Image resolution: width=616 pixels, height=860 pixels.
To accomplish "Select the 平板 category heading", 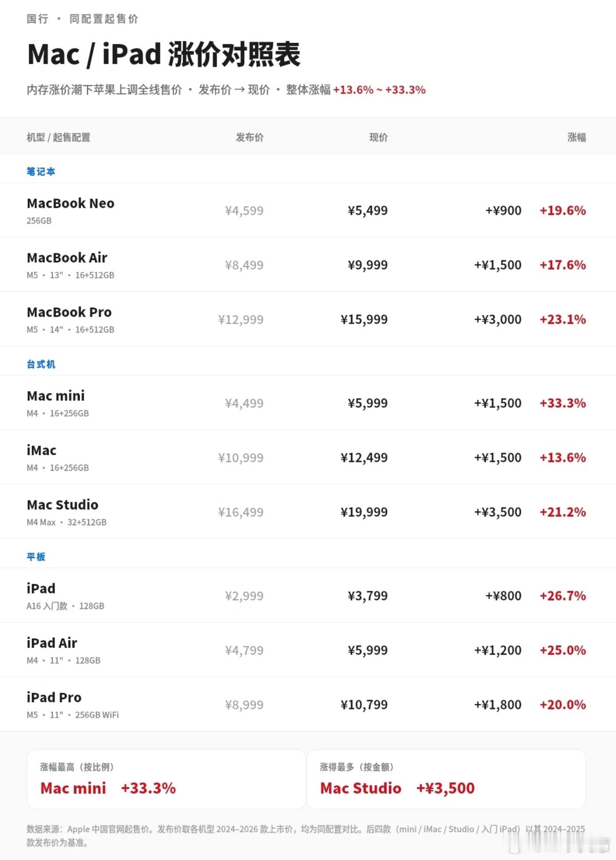I will coord(36,557).
